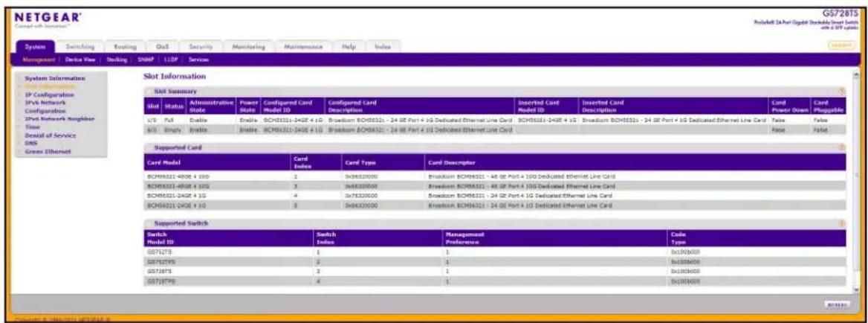Click GS728TPS switch model cell
Screen dimensions: 868x323
[x=160, y=281]
